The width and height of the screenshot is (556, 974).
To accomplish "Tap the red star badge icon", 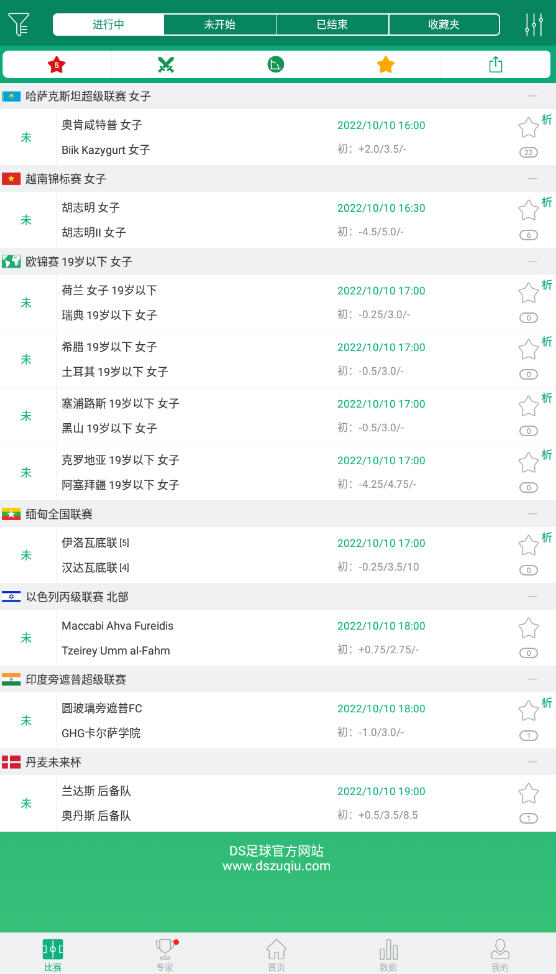I will click(x=57, y=64).
